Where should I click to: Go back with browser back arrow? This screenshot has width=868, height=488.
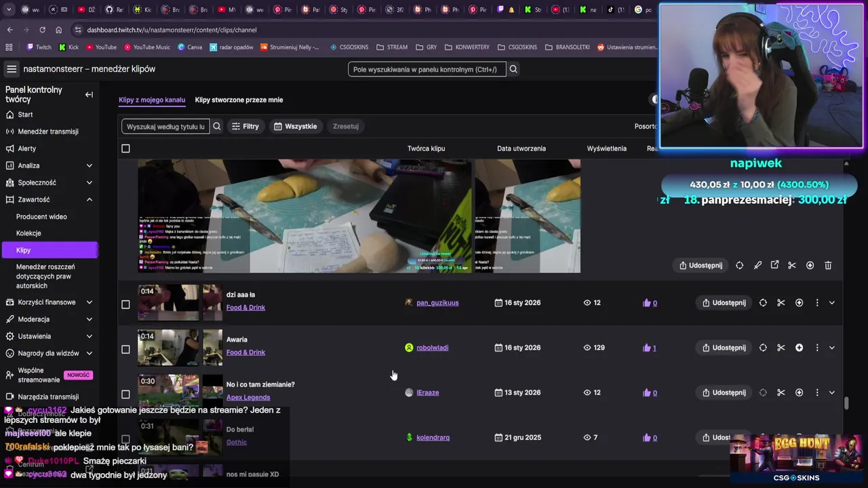[9, 30]
